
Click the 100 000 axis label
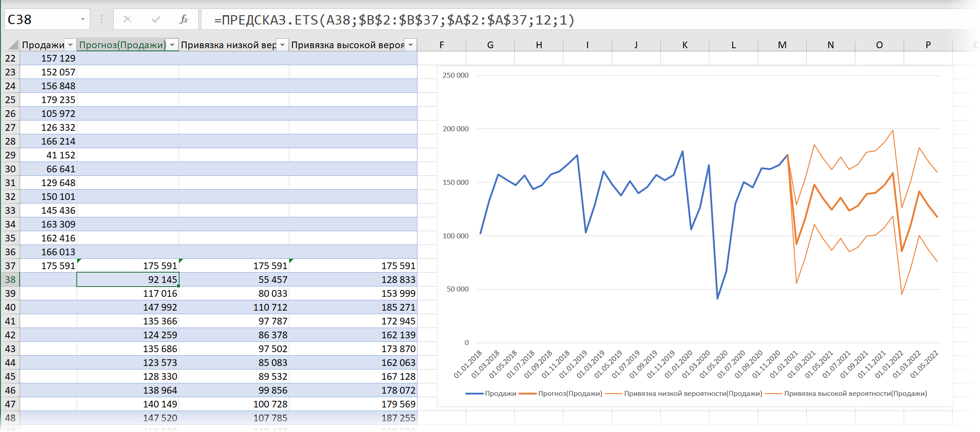click(455, 236)
